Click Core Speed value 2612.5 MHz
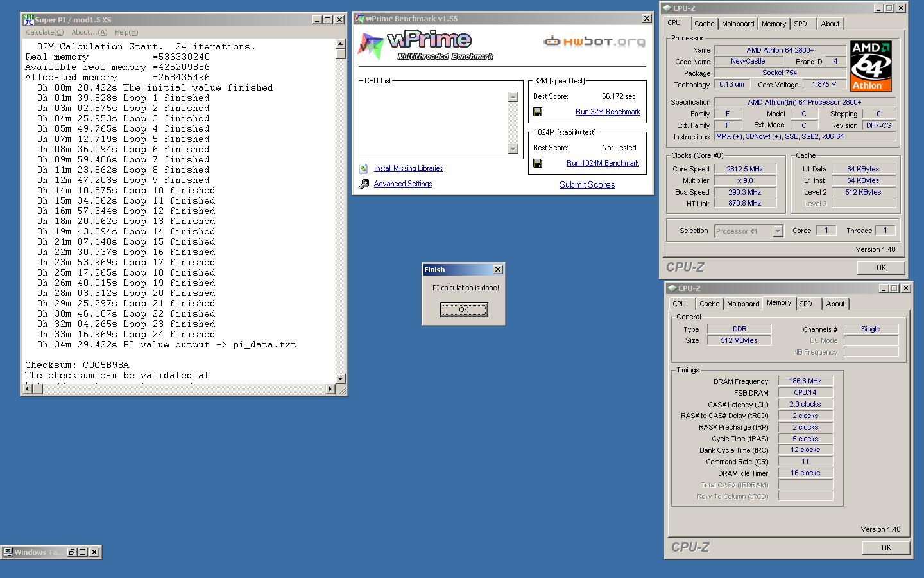The image size is (924, 578). 745,169
